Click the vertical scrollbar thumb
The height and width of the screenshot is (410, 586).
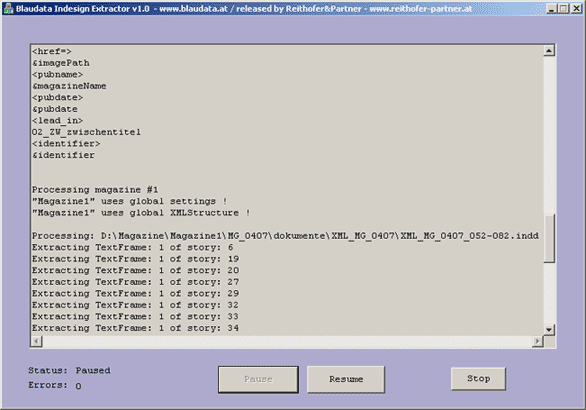[549, 238]
